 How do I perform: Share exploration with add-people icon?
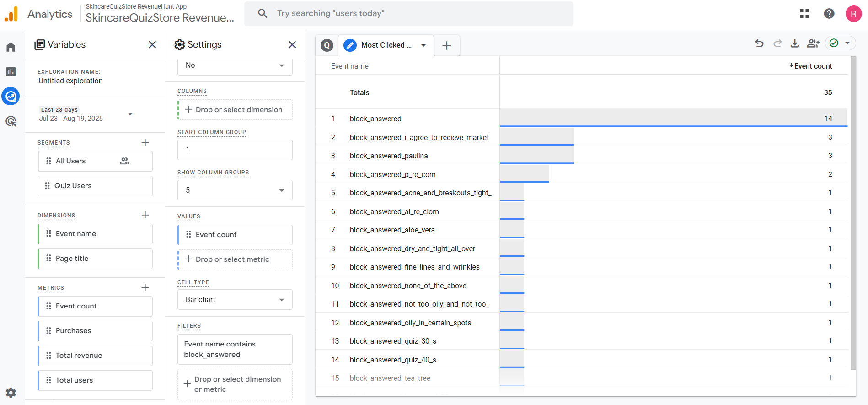coord(813,43)
